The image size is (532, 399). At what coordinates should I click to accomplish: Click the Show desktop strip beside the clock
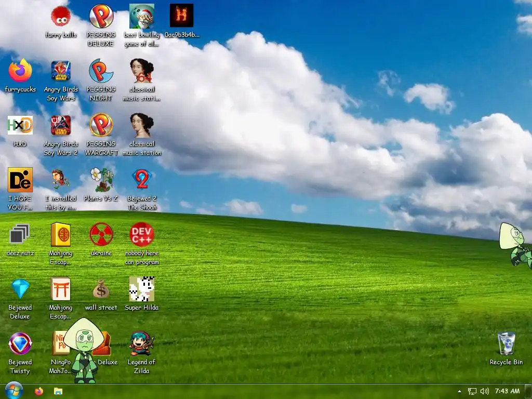528,391
